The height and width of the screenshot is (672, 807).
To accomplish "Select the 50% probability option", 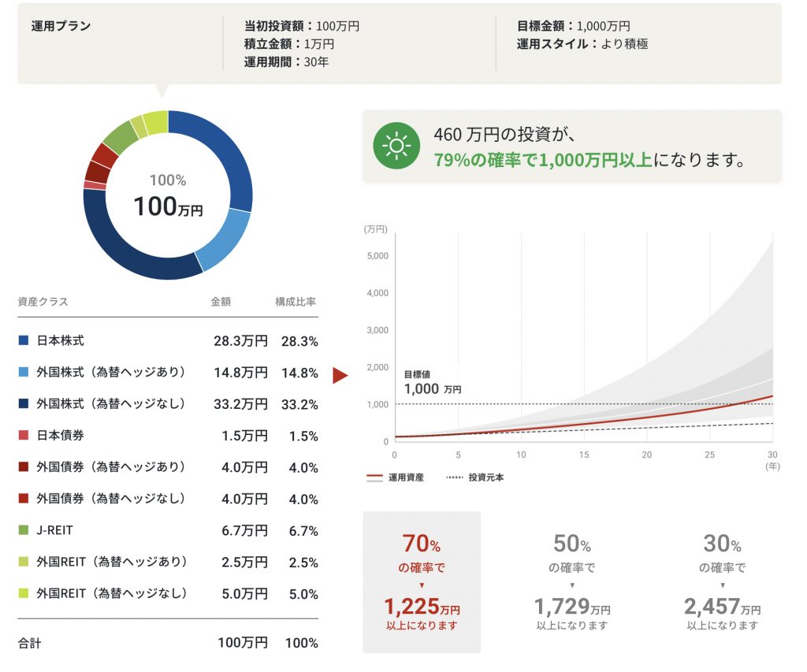I will 572,582.
